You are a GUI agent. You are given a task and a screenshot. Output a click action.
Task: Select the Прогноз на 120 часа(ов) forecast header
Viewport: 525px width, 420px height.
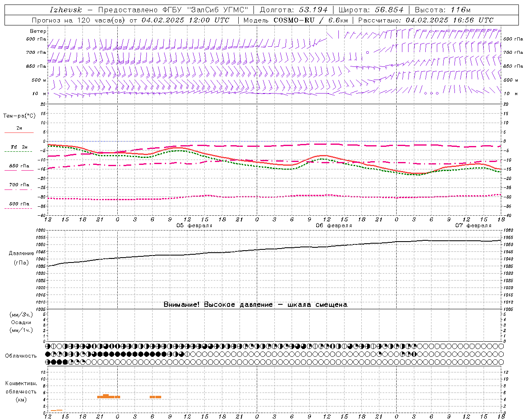tap(130, 20)
